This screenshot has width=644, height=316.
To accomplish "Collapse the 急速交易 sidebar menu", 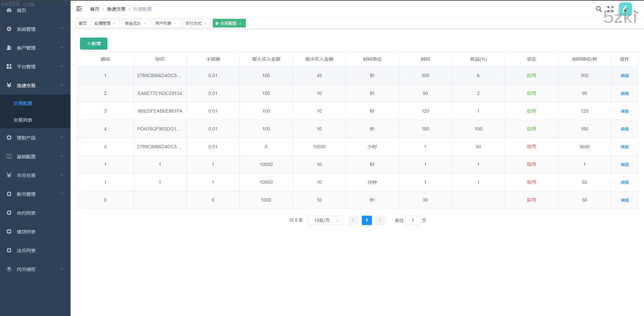I will [x=35, y=86].
